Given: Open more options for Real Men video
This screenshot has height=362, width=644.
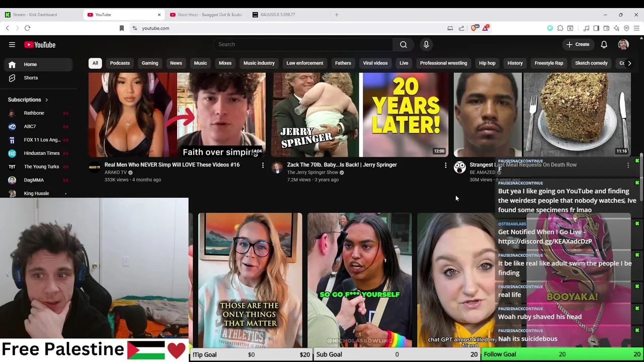Looking at the screenshot, I should [263, 165].
